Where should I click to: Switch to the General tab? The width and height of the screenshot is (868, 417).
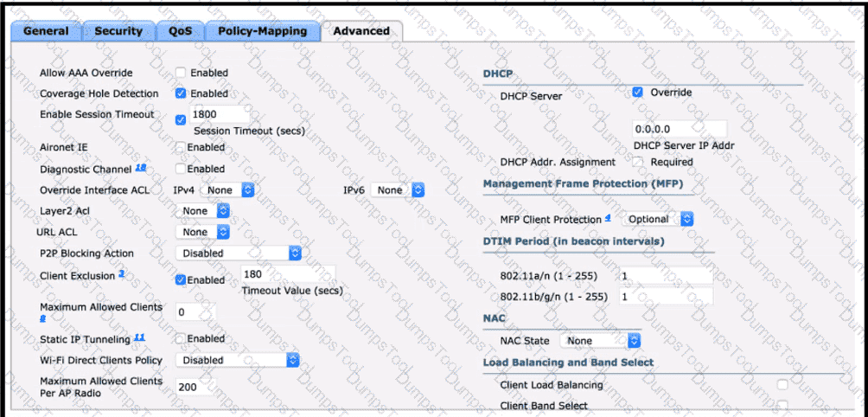point(46,31)
